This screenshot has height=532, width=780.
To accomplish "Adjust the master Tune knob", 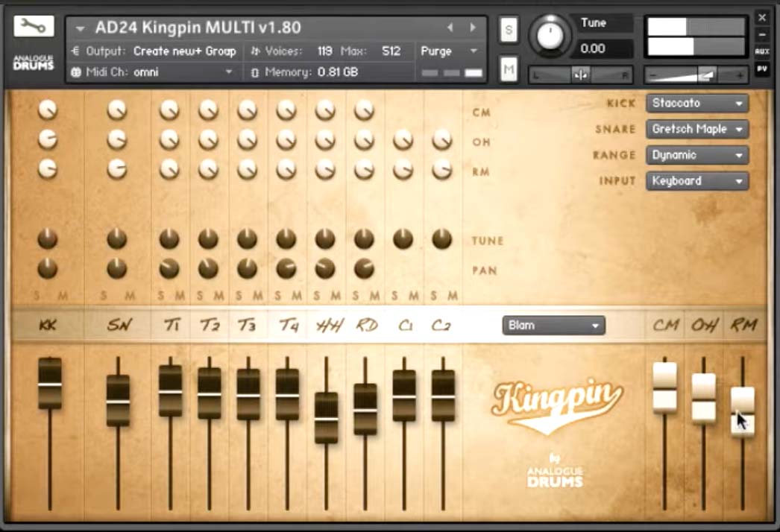I will [550, 35].
